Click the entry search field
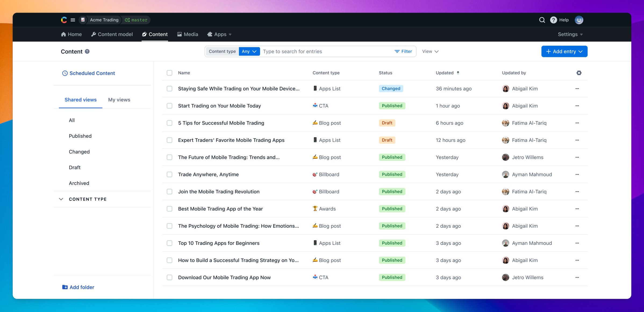 [x=323, y=51]
